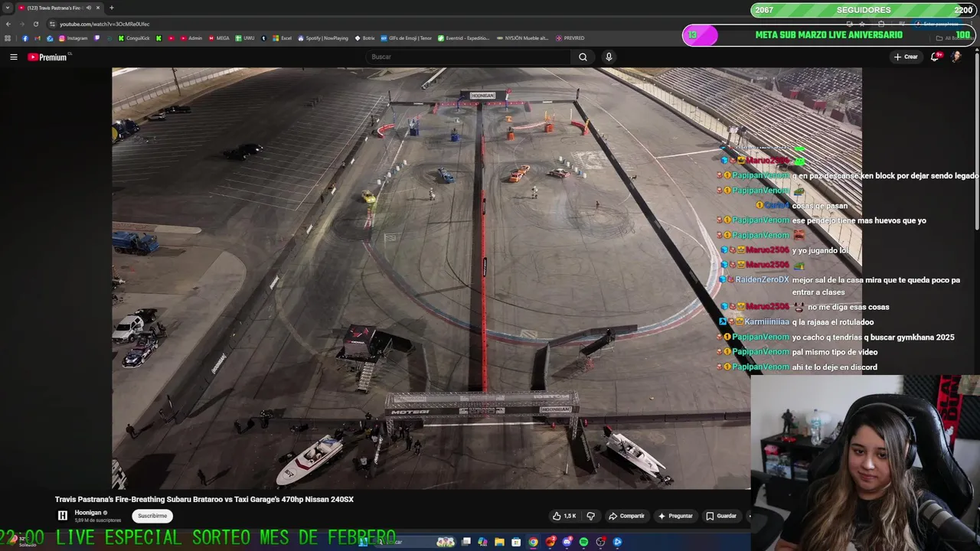Open the UWU bookmark

pos(246,38)
